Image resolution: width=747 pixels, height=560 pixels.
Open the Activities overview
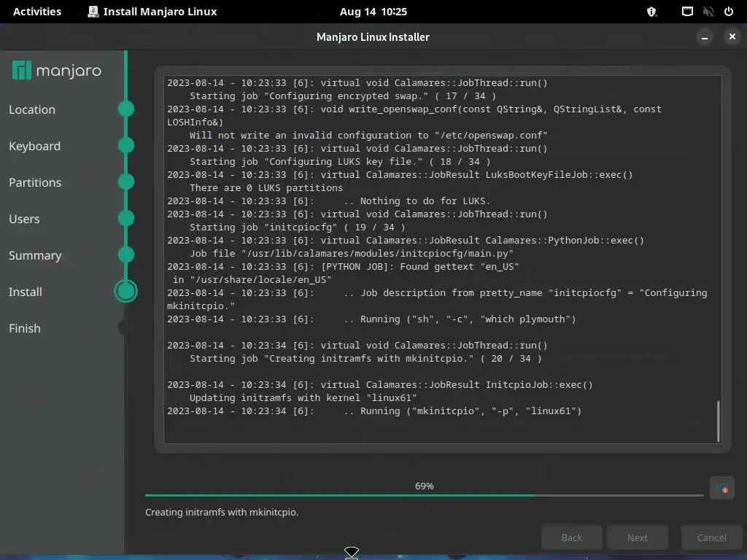37,12
